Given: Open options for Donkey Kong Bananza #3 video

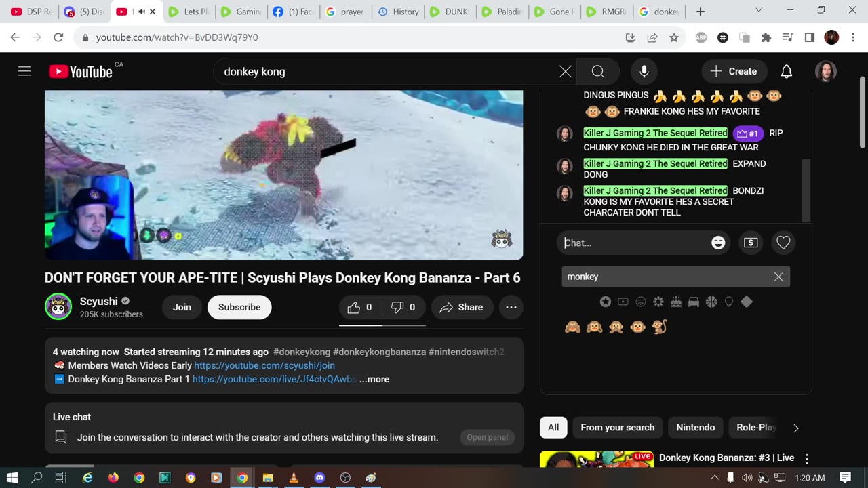Looking at the screenshot, I should (807, 459).
